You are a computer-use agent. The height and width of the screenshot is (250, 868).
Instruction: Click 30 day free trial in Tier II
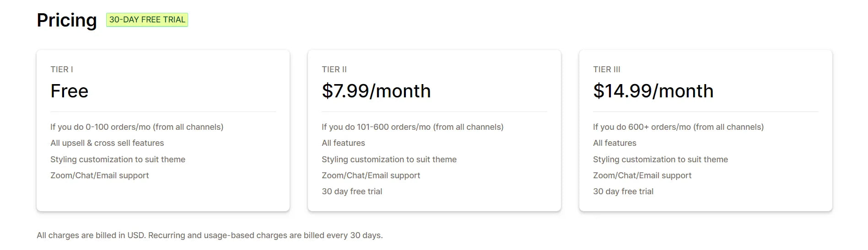tap(352, 191)
